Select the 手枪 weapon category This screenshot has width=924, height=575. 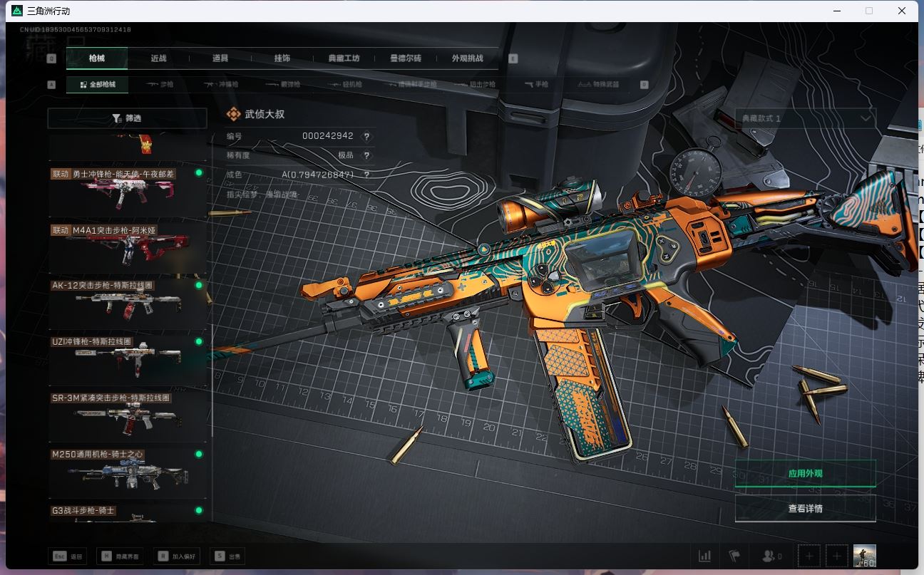pos(536,85)
